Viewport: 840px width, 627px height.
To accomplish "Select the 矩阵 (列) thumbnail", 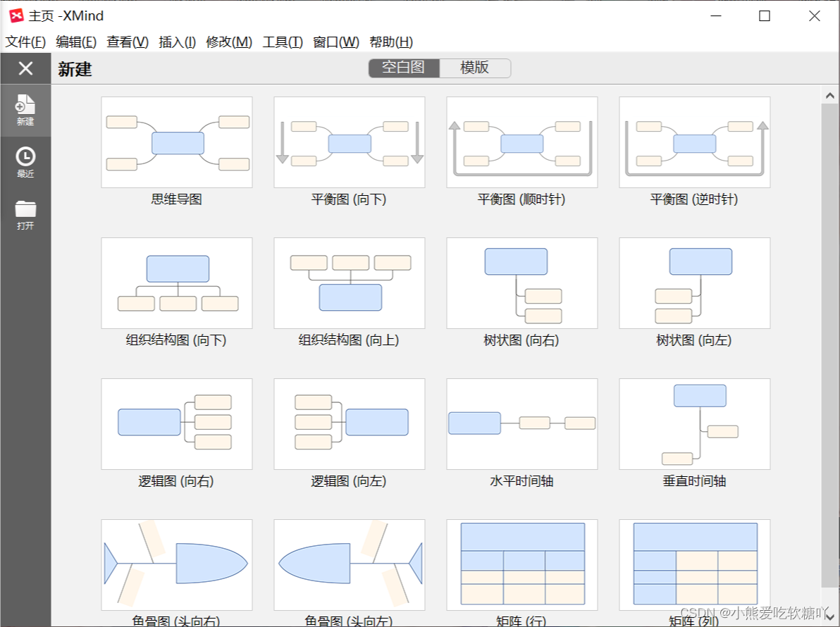I will [694, 565].
